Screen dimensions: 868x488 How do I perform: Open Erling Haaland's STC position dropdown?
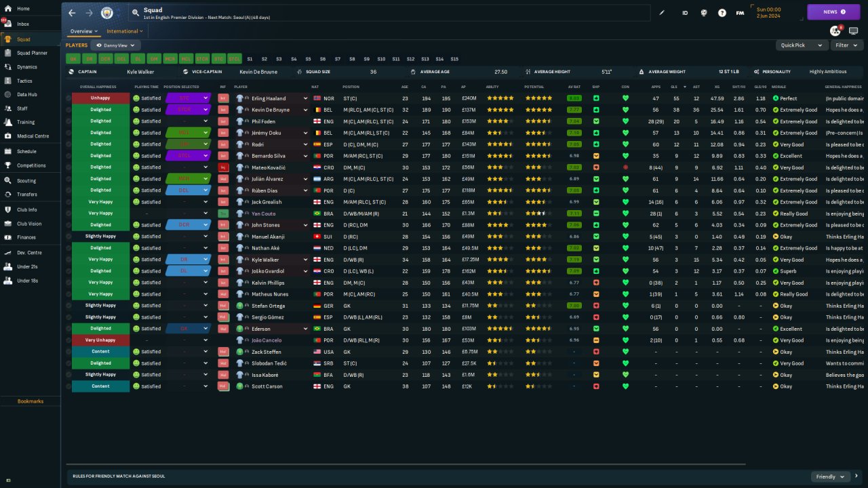click(x=188, y=98)
